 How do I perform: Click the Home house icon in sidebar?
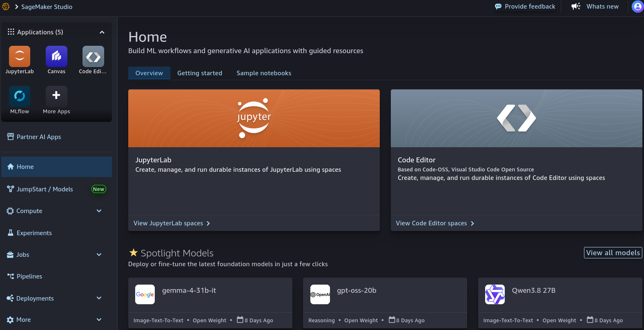click(x=11, y=167)
